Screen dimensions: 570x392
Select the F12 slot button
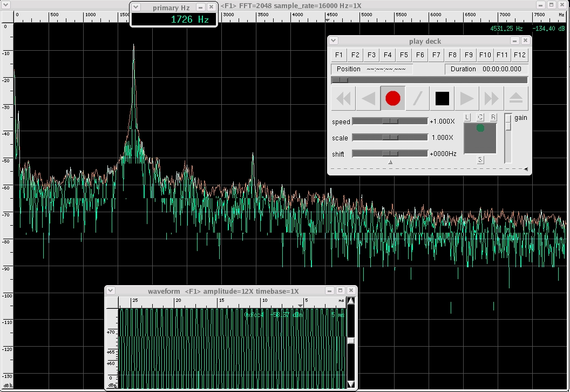coord(519,55)
